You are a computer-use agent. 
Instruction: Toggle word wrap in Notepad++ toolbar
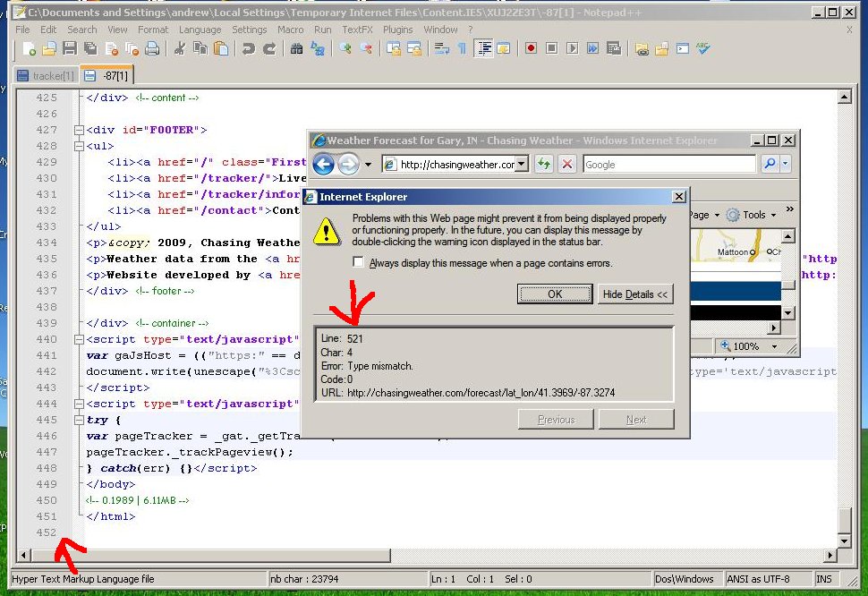(x=442, y=48)
